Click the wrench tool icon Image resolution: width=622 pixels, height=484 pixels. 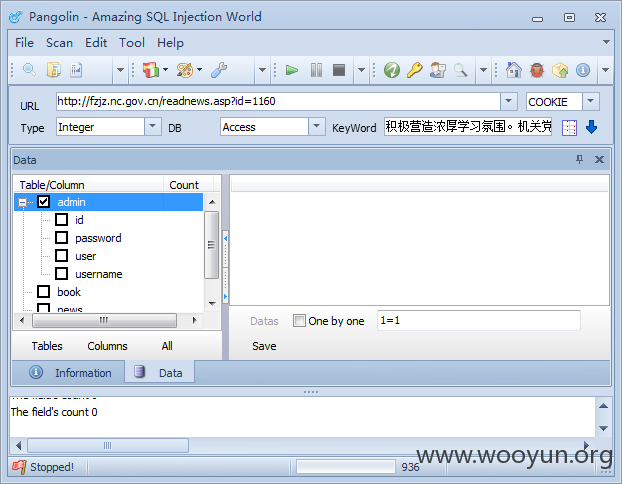[x=219, y=70]
